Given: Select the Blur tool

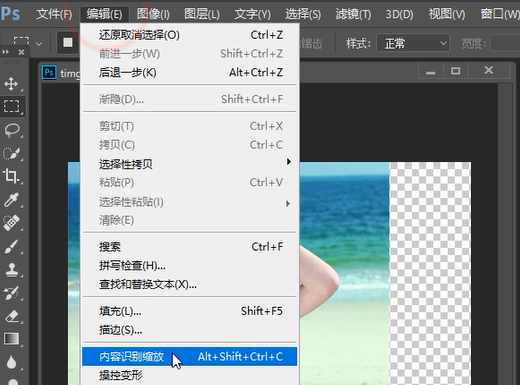Looking at the screenshot, I should click(x=11, y=362).
